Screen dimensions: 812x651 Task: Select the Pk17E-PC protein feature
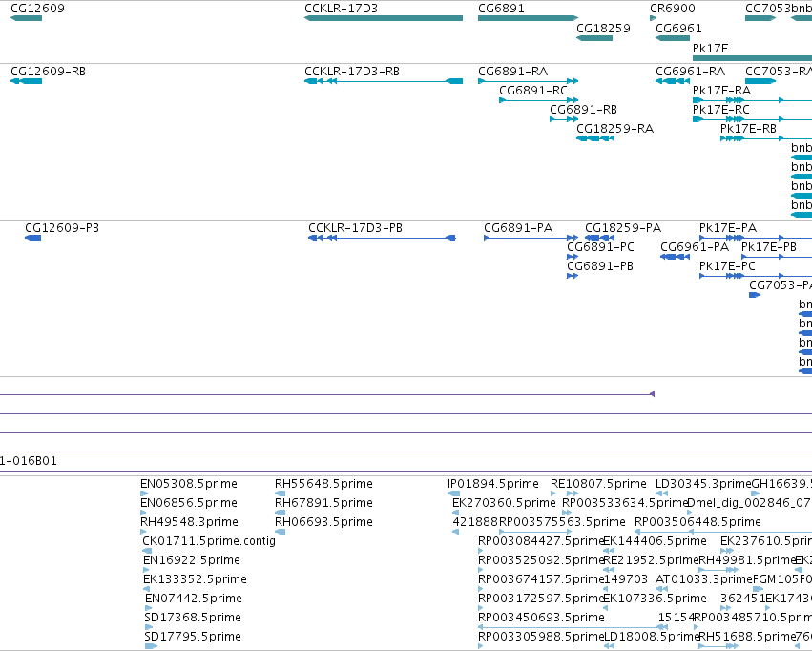click(x=756, y=276)
